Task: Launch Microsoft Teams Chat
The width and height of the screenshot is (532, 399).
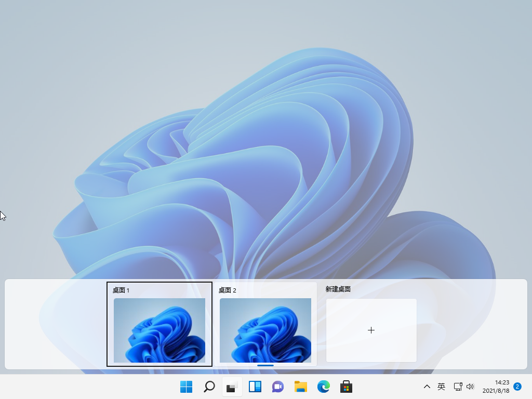Action: tap(277, 387)
